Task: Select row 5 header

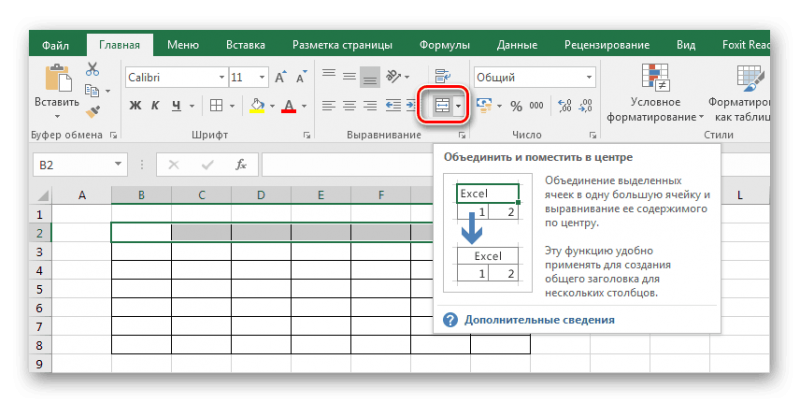Action: [40, 289]
